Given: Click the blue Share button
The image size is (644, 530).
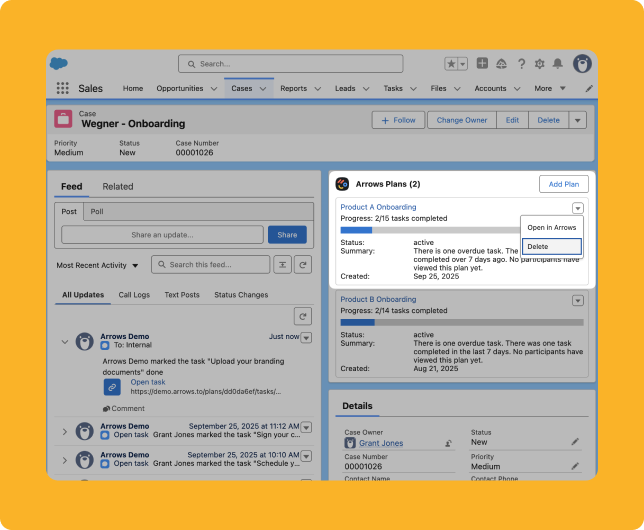Looking at the screenshot, I should [x=287, y=235].
